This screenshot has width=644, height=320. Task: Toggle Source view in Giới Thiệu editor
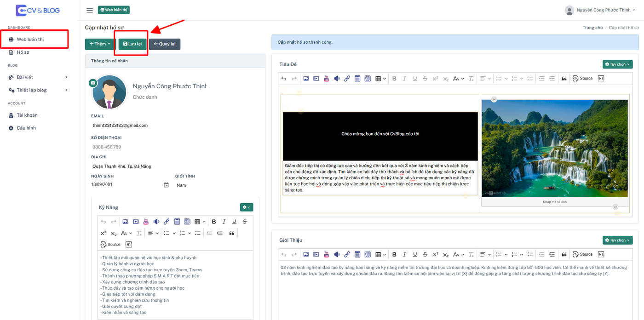coord(583,254)
